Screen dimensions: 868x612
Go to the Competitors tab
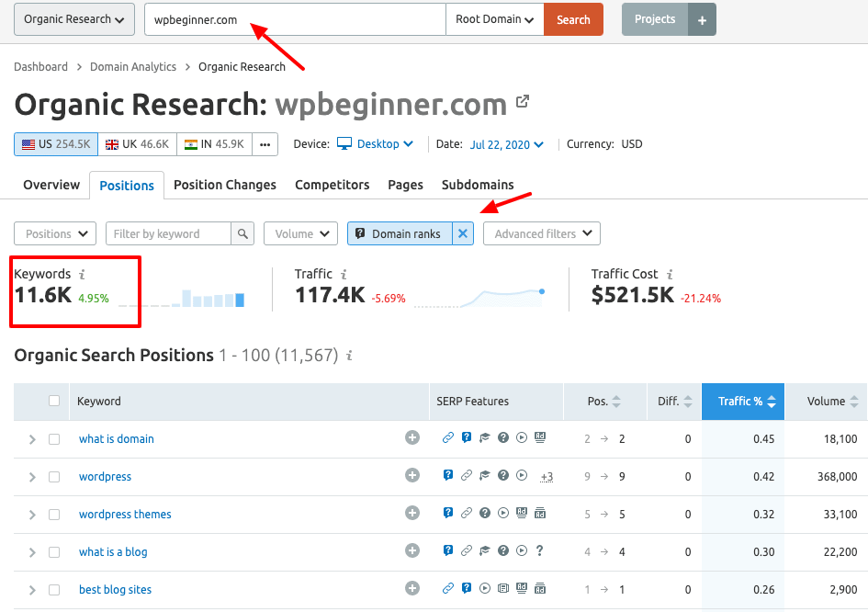[333, 185]
